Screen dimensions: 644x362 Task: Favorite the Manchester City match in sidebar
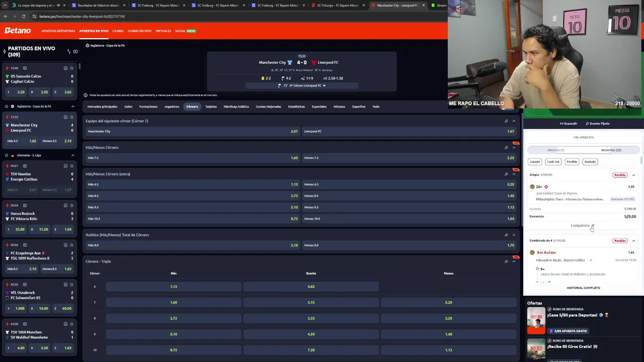pyautogui.click(x=71, y=117)
